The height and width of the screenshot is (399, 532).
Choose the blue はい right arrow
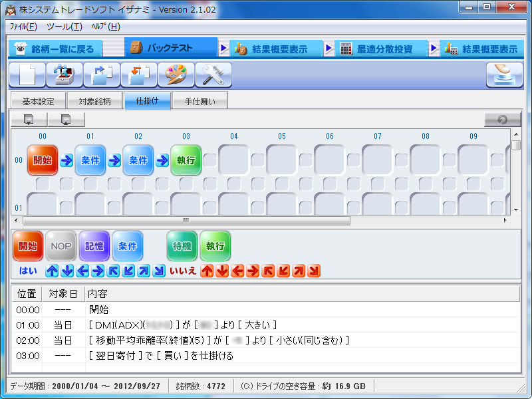(98, 271)
